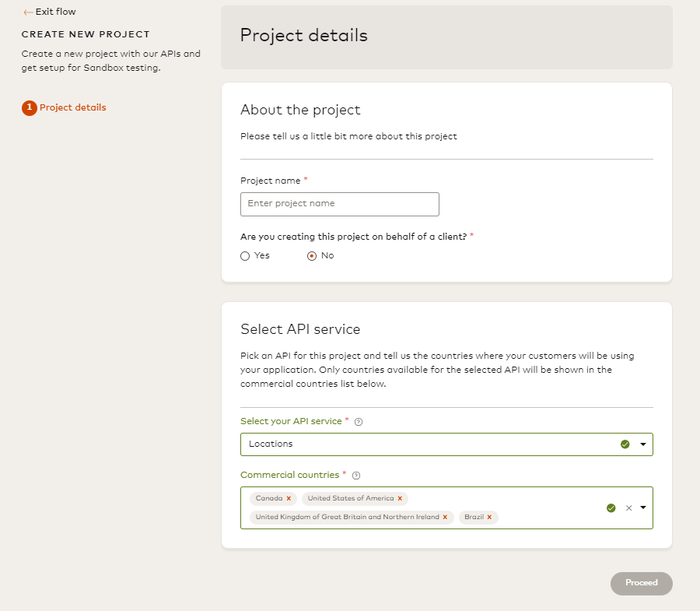Remove the United Kingdom country tag

click(445, 517)
